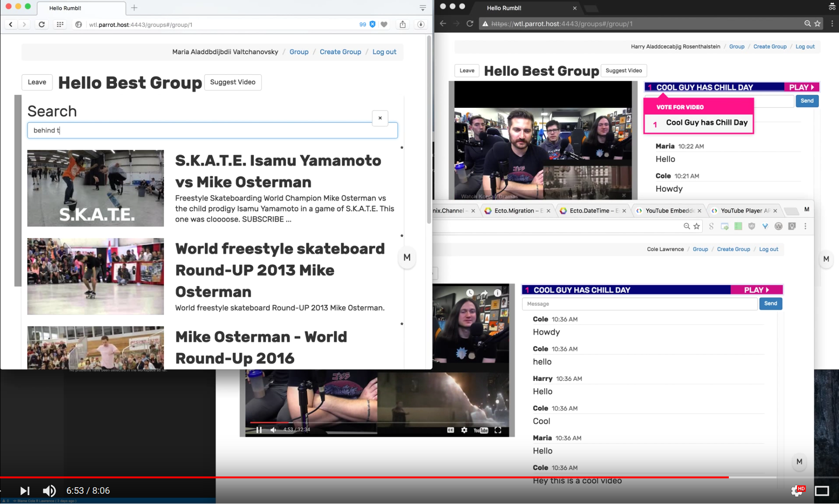Image resolution: width=839 pixels, height=504 pixels.
Task: Click the zoom magnifier icon in dark Chrome address bar
Action: [x=807, y=23]
